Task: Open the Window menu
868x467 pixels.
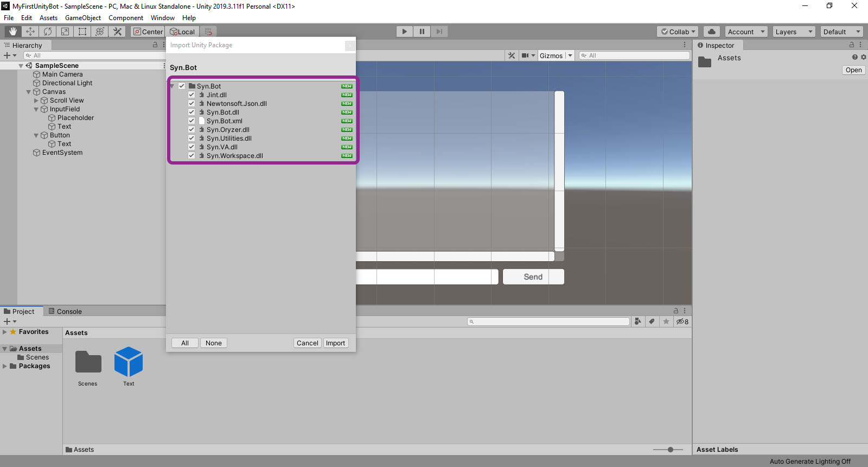Action: 163,18
